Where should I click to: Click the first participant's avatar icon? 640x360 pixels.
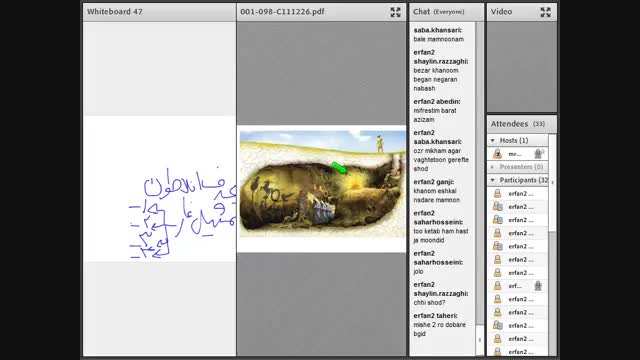coord(497,193)
